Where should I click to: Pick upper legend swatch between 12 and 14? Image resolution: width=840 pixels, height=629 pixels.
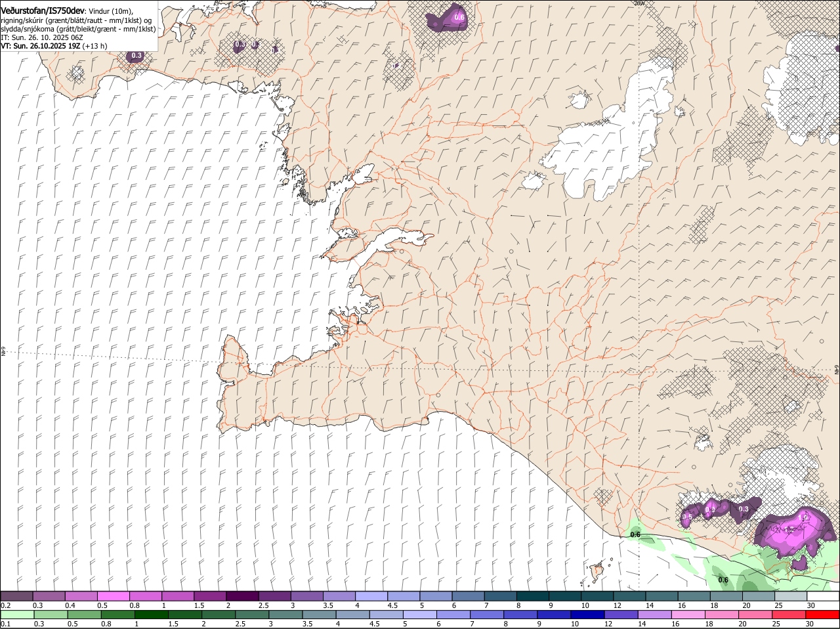click(x=630, y=596)
